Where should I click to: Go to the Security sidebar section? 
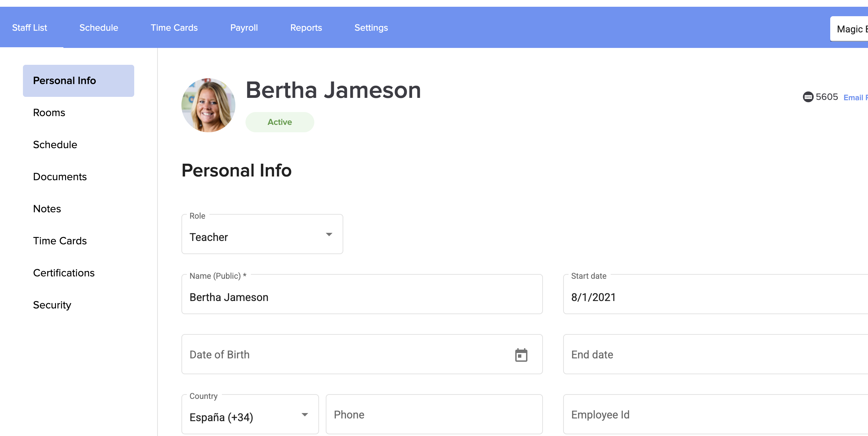(x=52, y=305)
